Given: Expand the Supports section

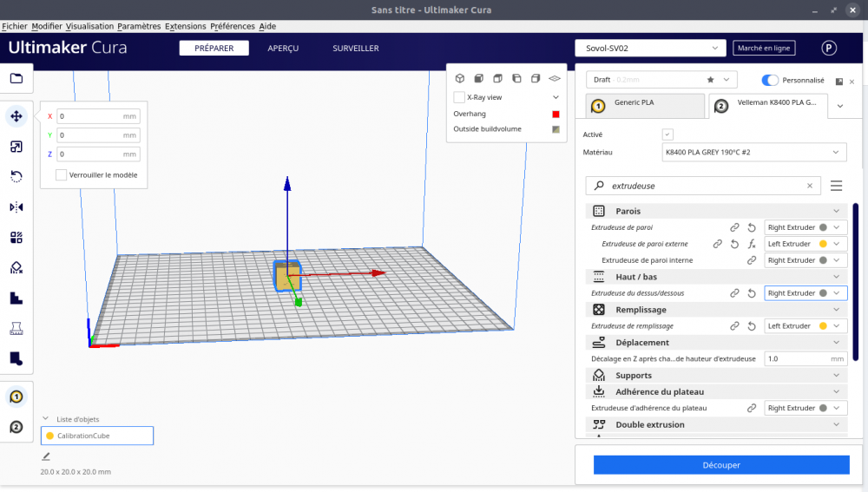Looking at the screenshot, I should (716, 375).
